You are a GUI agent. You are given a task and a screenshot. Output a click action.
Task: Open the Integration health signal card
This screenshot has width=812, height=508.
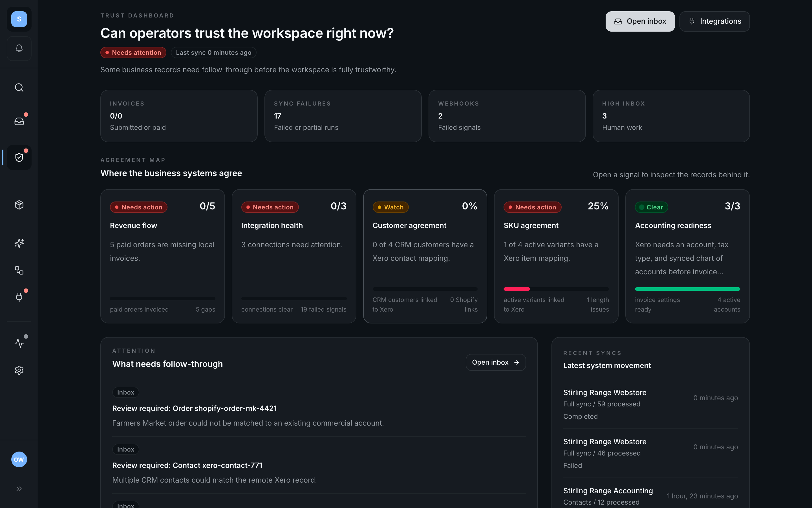tap(294, 256)
